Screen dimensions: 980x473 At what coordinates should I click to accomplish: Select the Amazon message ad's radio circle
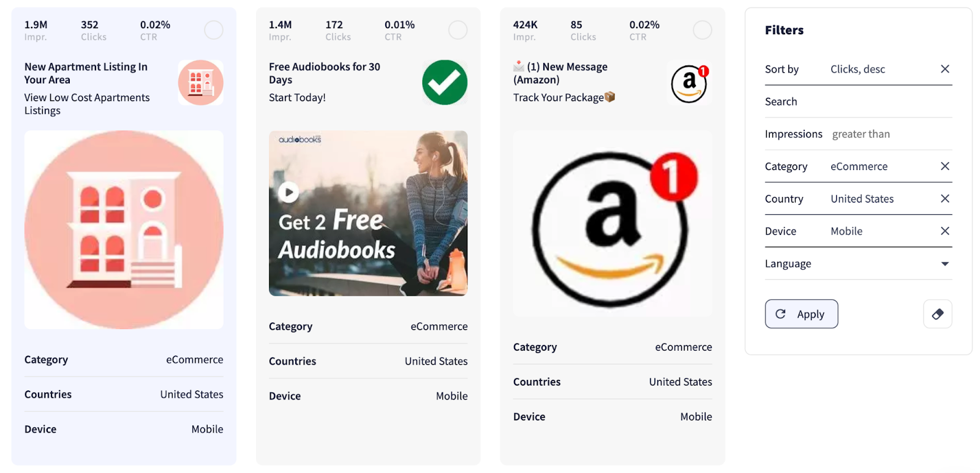point(703,30)
